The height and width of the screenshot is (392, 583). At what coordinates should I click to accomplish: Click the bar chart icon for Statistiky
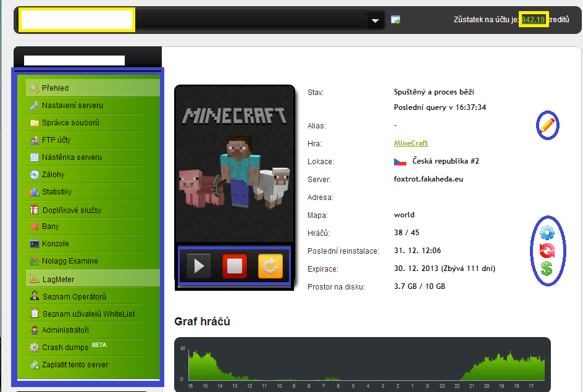pos(34,192)
